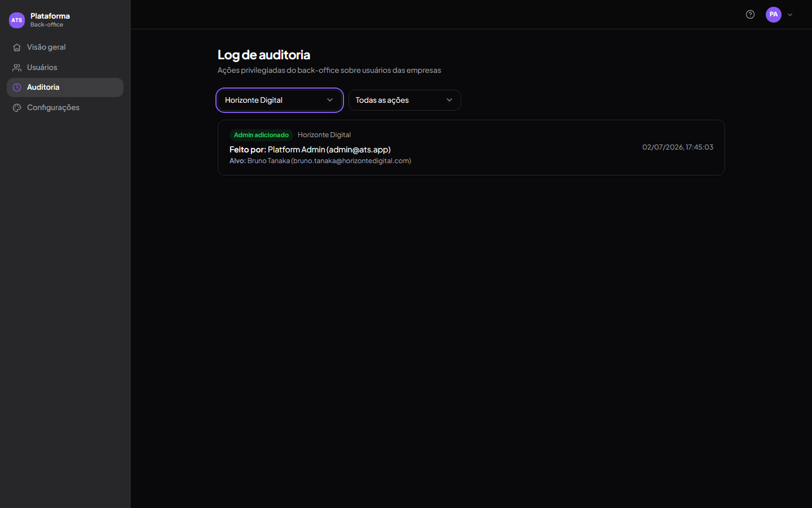The width and height of the screenshot is (812, 508).
Task: Click the Alvo Bruno Tanaka line
Action: [320, 161]
